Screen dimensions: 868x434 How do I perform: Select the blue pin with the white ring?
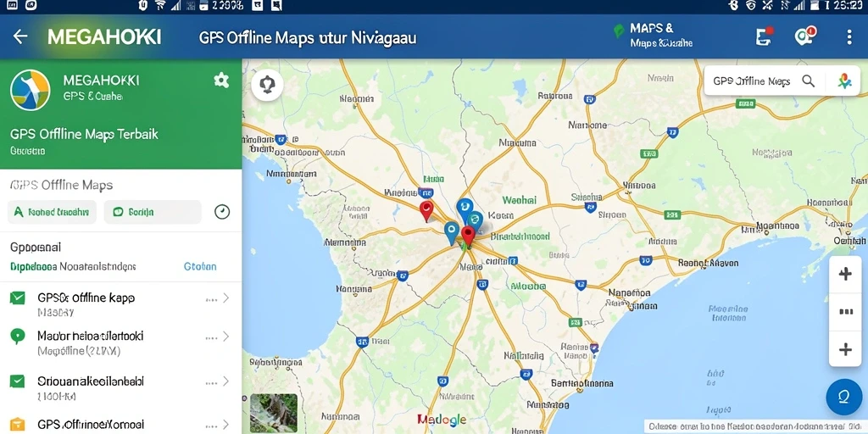pos(451,233)
